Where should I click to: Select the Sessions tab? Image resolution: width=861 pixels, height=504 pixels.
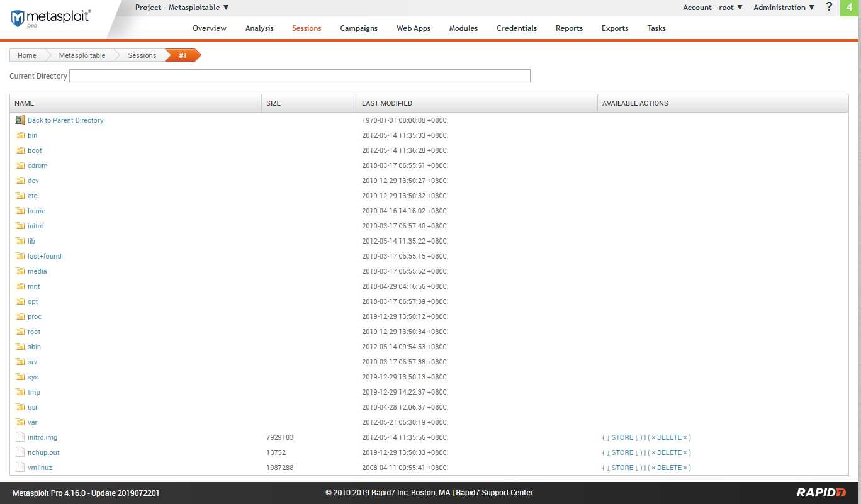coord(307,28)
